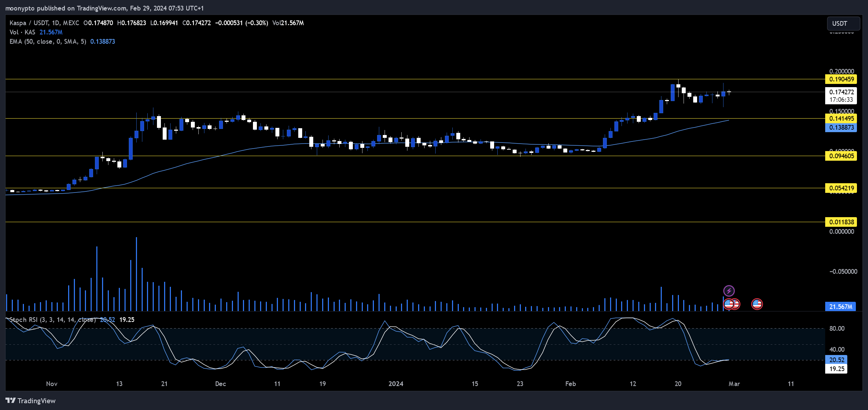Click the Stoch RSI legend value 19.25

[x=127, y=320]
